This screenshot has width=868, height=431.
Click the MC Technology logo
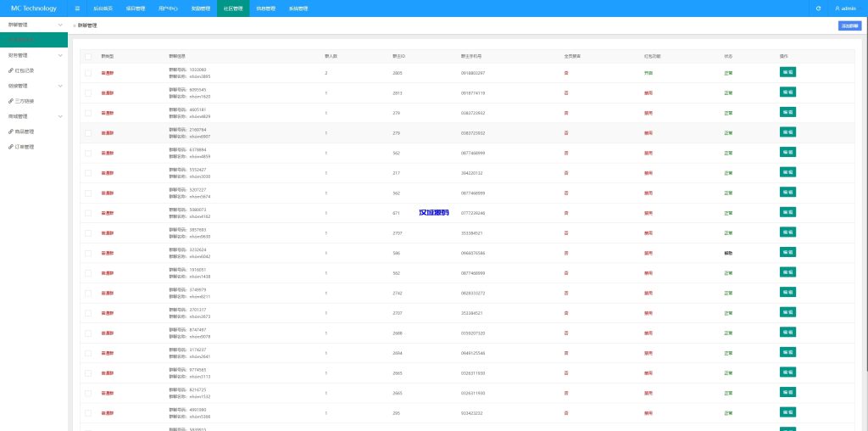(34, 8)
